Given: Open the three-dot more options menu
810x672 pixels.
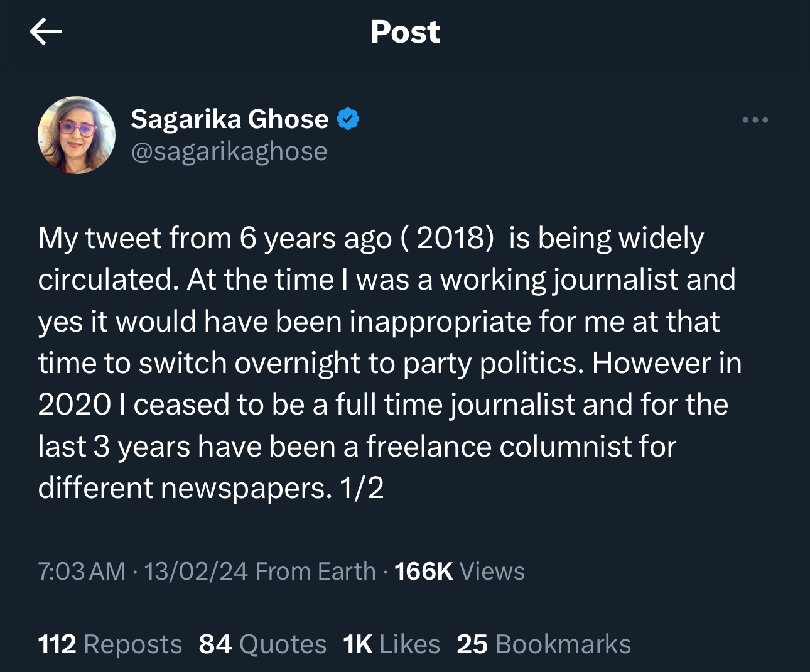Looking at the screenshot, I should click(x=755, y=120).
